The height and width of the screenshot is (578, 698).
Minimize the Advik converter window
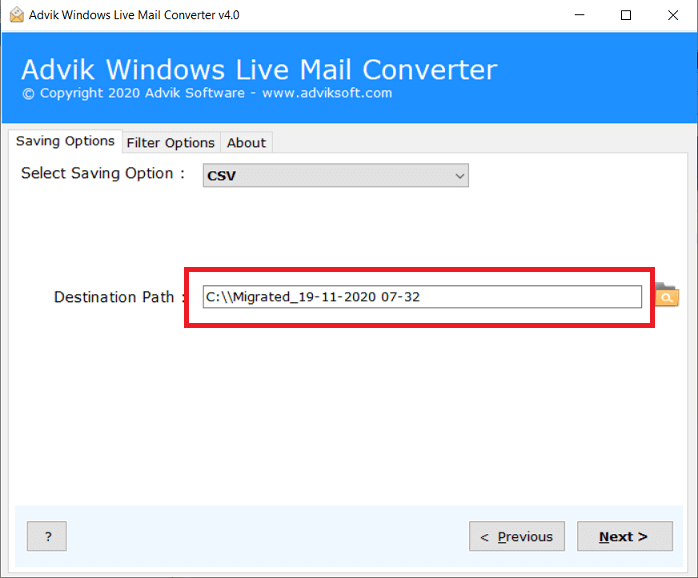579,15
